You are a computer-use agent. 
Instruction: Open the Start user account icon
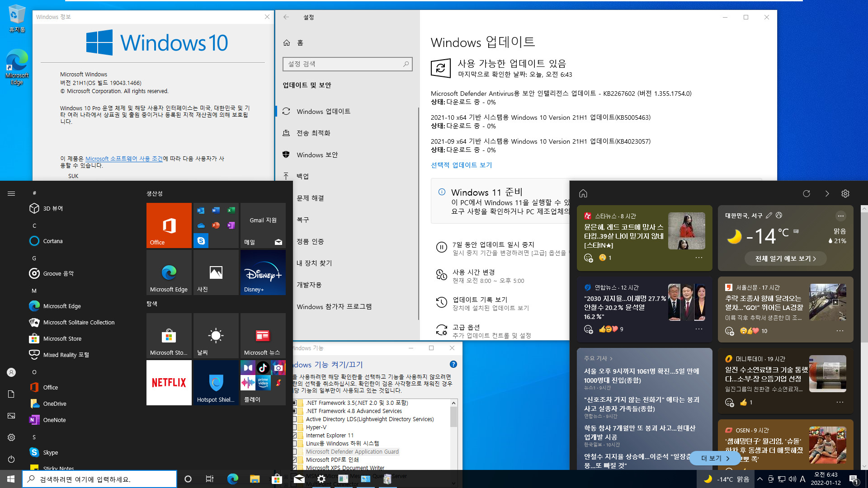pyautogui.click(x=11, y=372)
